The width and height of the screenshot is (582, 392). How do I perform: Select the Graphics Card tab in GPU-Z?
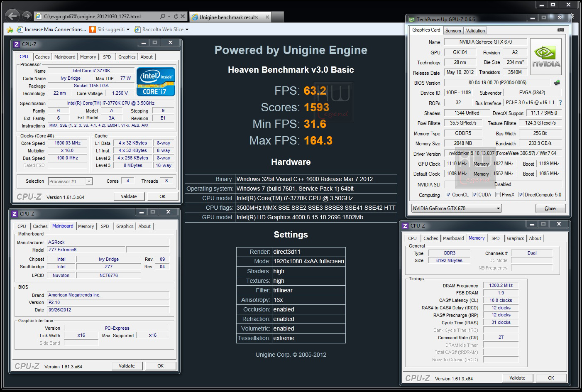point(426,30)
